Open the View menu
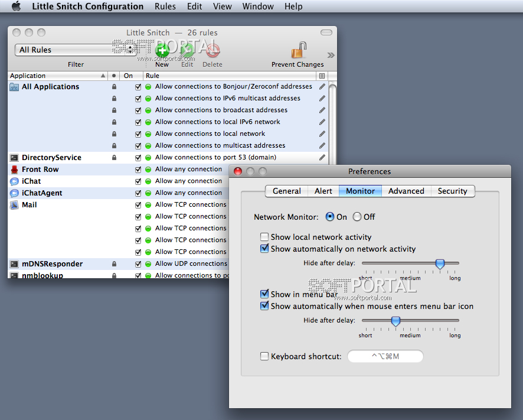This screenshot has width=523, height=420. [223, 6]
